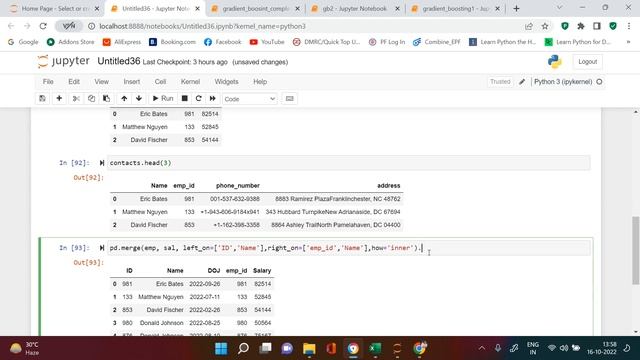Switch to gb2 - Jupyter Notebook tab
This screenshot has height=360, width=640.
354,9
